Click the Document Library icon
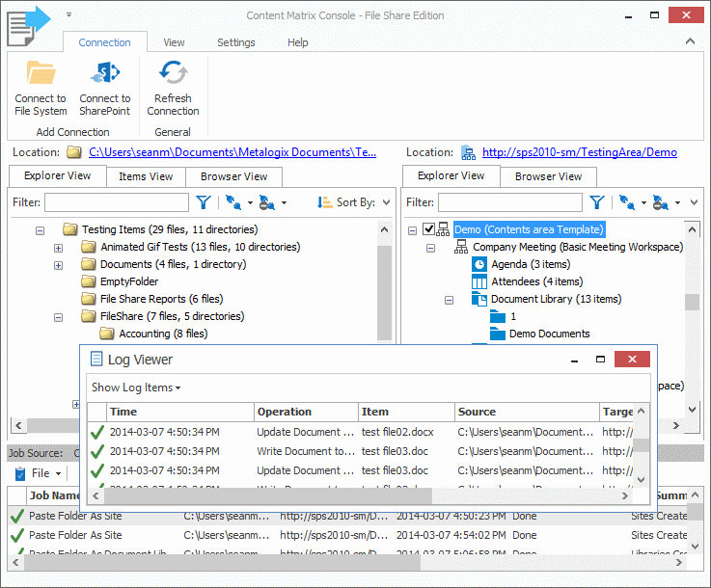The height and width of the screenshot is (588, 711). click(479, 299)
